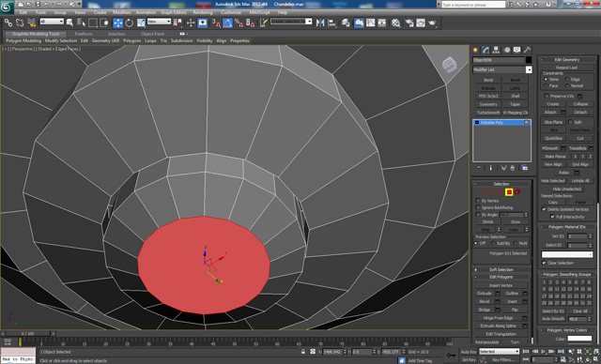Open the Modifiers menu
Image resolution: width=601 pixels, height=364 pixels.
tap(121, 12)
